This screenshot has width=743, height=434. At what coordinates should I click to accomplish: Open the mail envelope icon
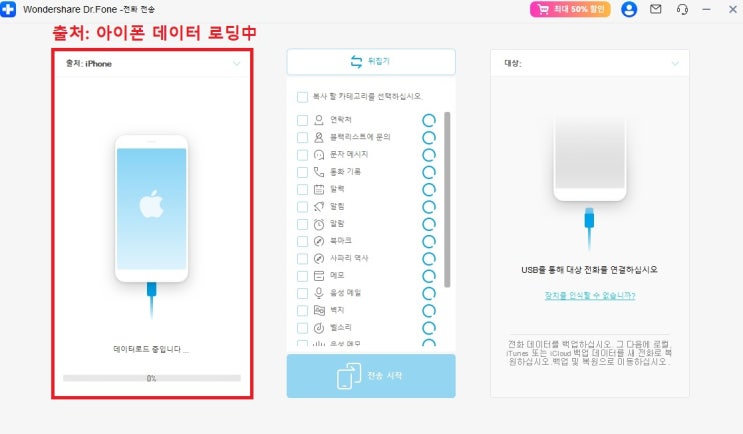point(655,9)
